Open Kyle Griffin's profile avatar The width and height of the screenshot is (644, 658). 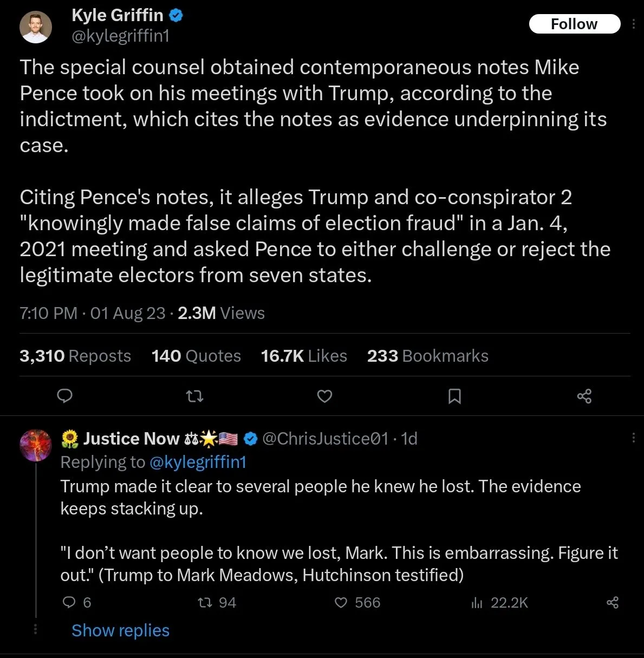click(35, 27)
